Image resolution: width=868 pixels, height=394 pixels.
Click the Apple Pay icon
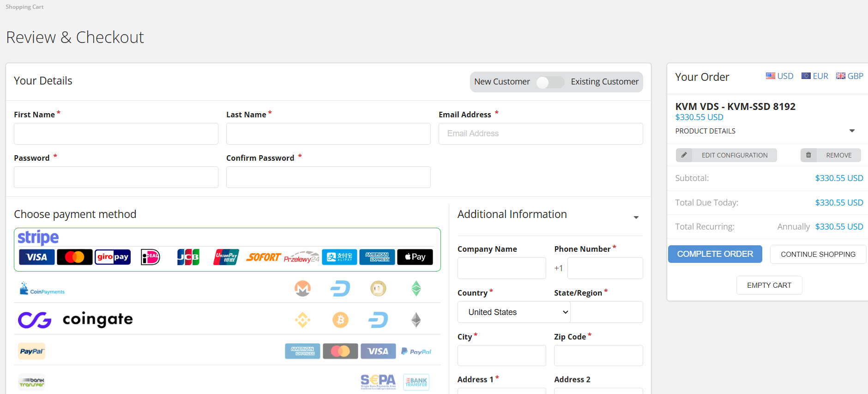pos(415,257)
